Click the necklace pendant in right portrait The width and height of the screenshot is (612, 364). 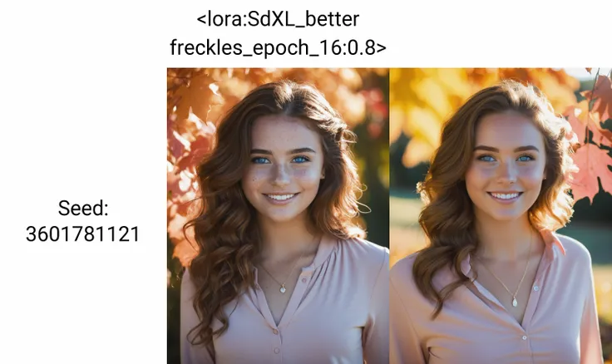515,302
